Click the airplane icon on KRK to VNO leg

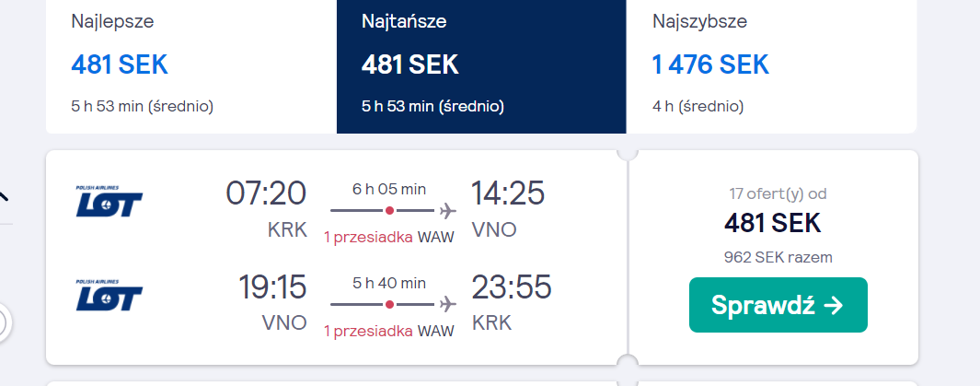point(447,211)
